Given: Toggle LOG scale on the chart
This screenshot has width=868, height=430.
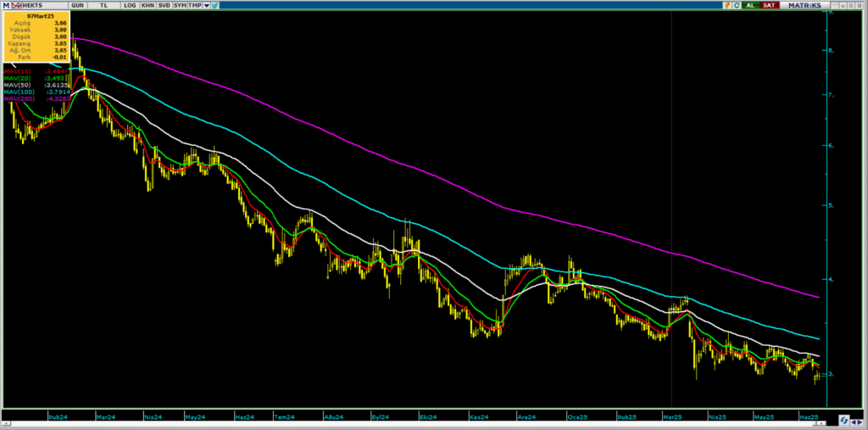Looking at the screenshot, I should (x=130, y=6).
